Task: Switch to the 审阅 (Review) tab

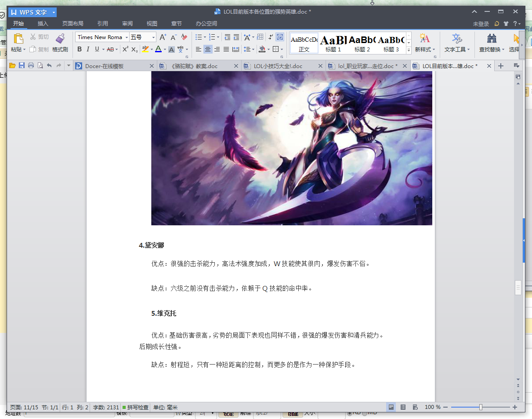Action: (x=127, y=24)
